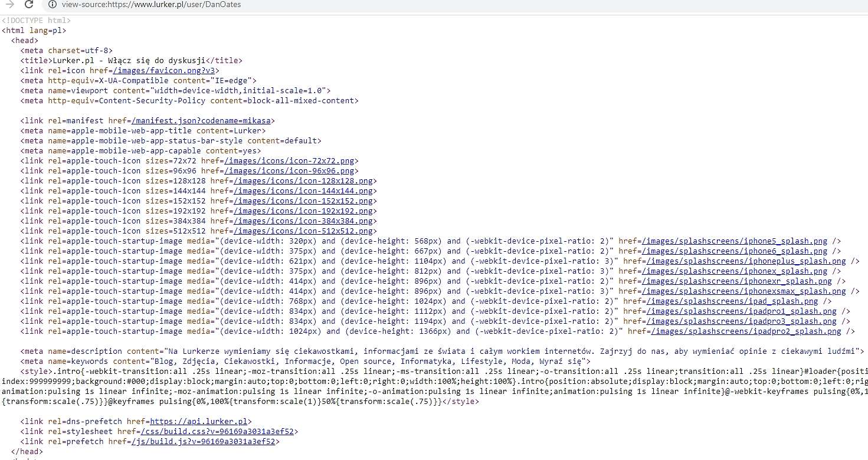This screenshot has width=868, height=460.
Task: Open the icon-384x384.png link
Action: 303,221
